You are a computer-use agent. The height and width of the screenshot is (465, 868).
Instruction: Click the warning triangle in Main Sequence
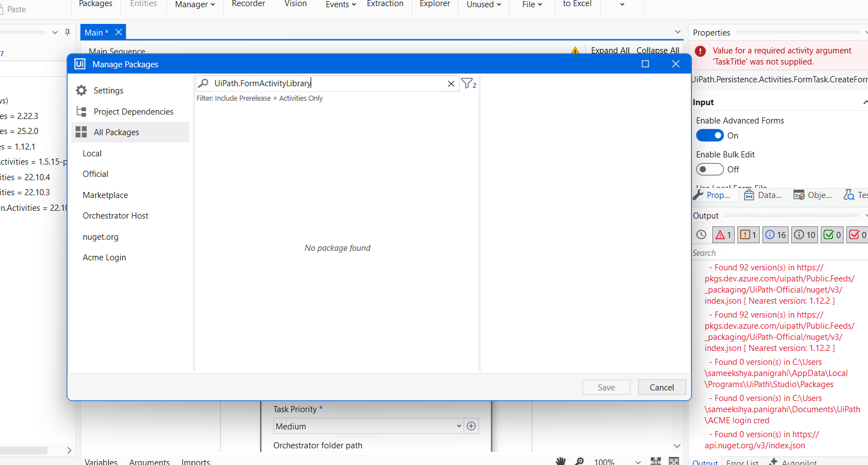575,50
